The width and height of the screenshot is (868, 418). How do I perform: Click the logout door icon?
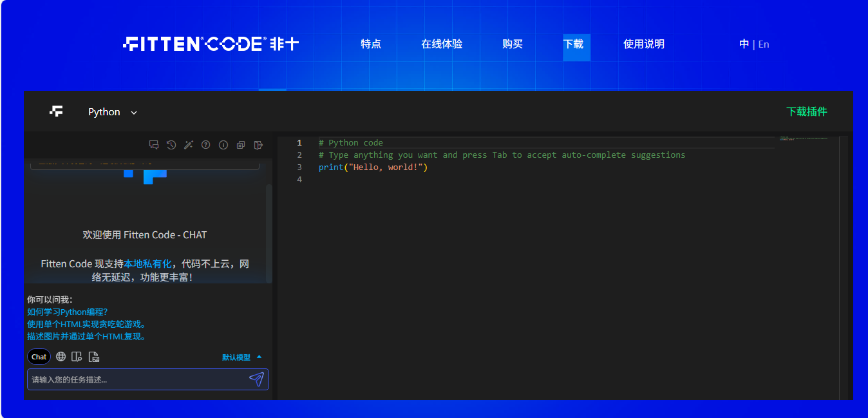coord(258,145)
